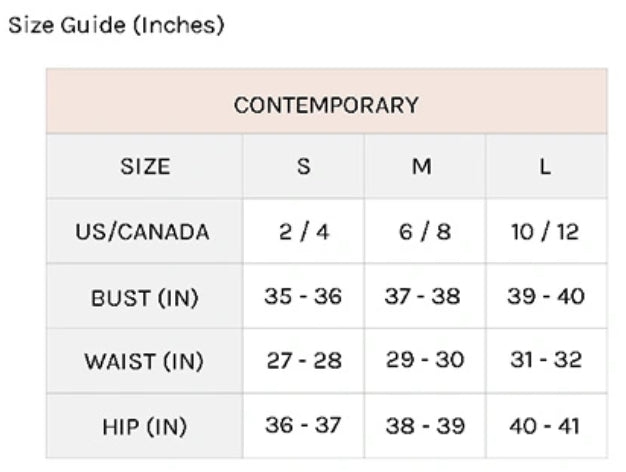This screenshot has width=626, height=472.
Task: Click the SIZE row label
Action: [x=145, y=166]
